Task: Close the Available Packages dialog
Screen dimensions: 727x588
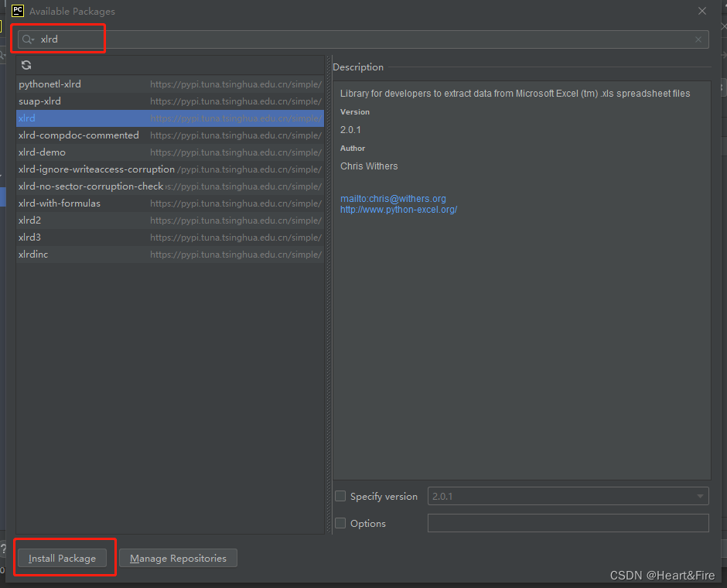Action: [x=702, y=11]
